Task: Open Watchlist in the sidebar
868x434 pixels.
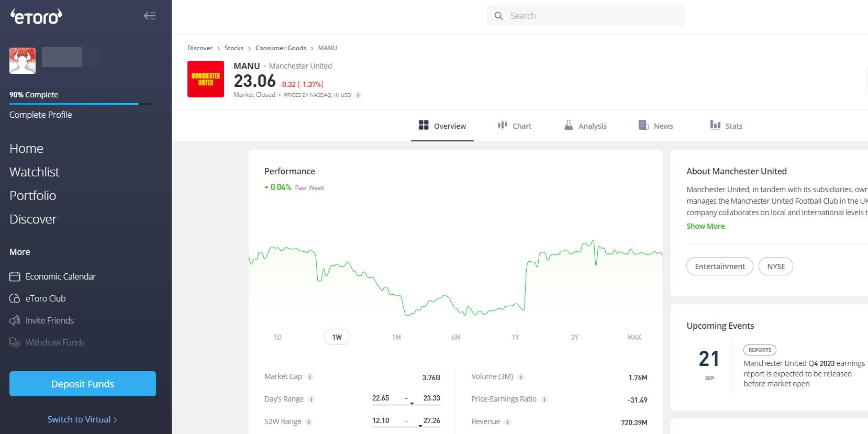Action: coord(35,172)
